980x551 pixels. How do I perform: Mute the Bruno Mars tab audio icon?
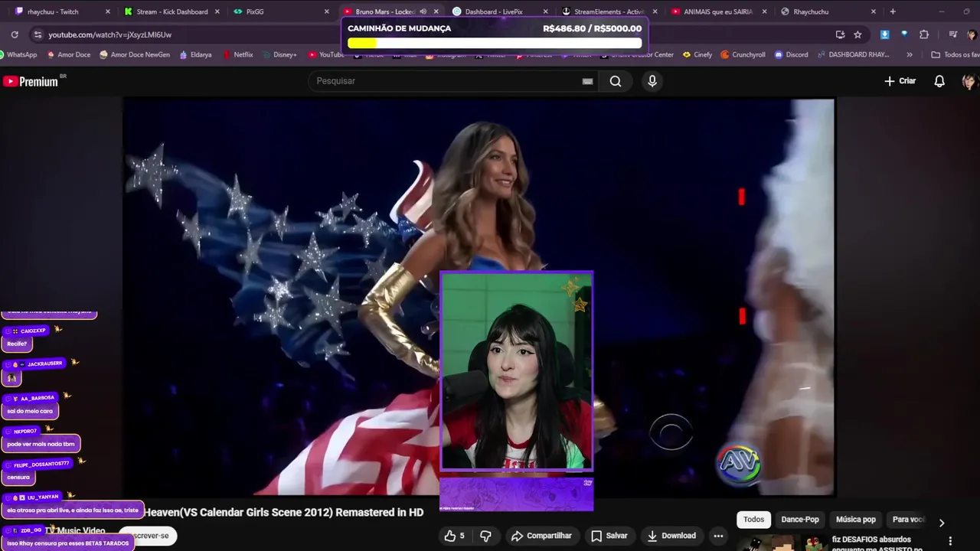(x=423, y=11)
